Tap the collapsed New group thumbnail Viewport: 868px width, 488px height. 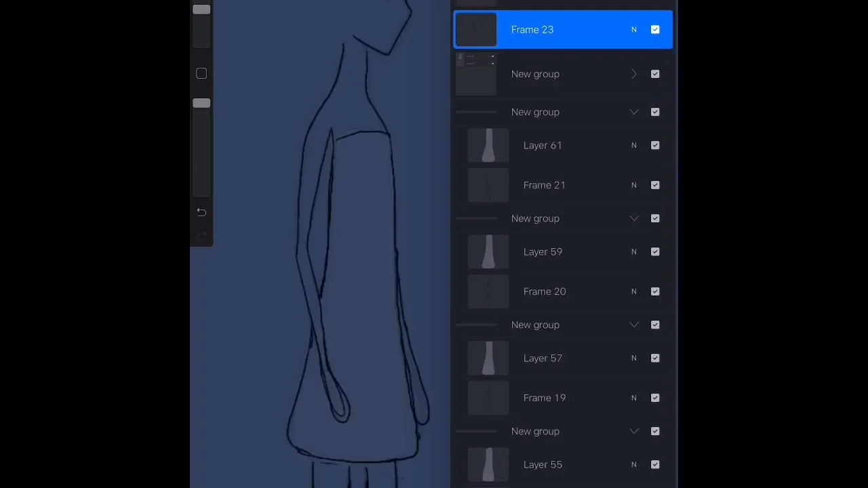click(476, 74)
